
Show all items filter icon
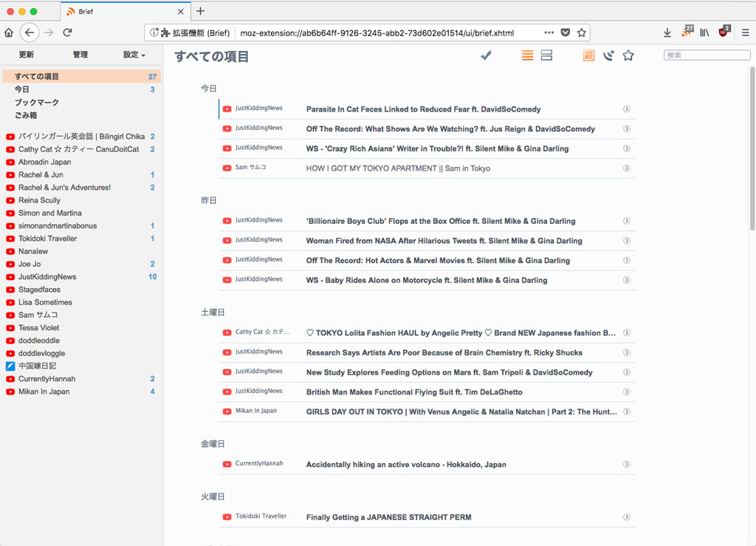[x=588, y=55]
